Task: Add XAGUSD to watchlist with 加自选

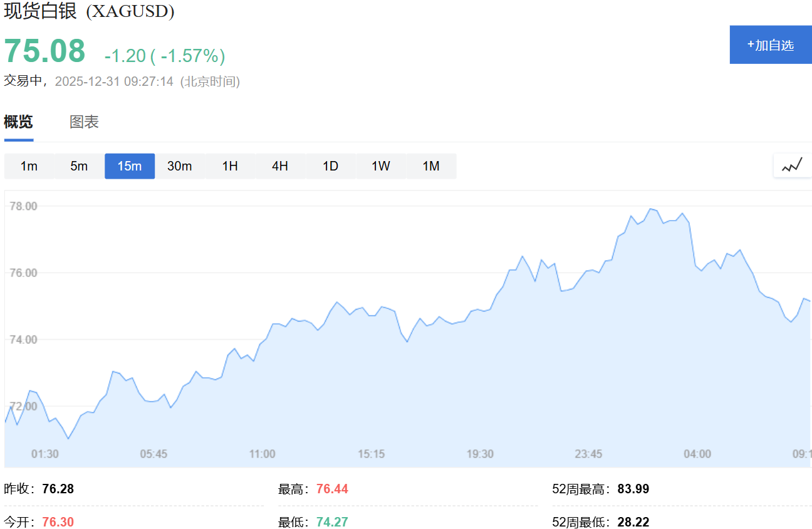Action: coord(771,45)
